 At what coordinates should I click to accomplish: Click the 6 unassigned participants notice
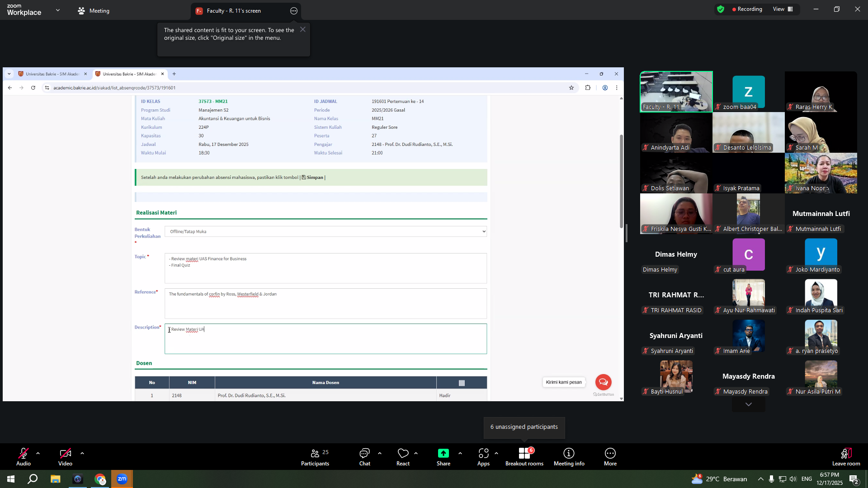[524, 427]
